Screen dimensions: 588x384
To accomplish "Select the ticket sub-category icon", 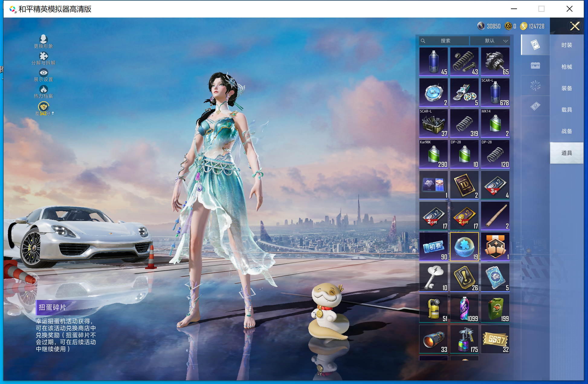I will [x=535, y=106].
